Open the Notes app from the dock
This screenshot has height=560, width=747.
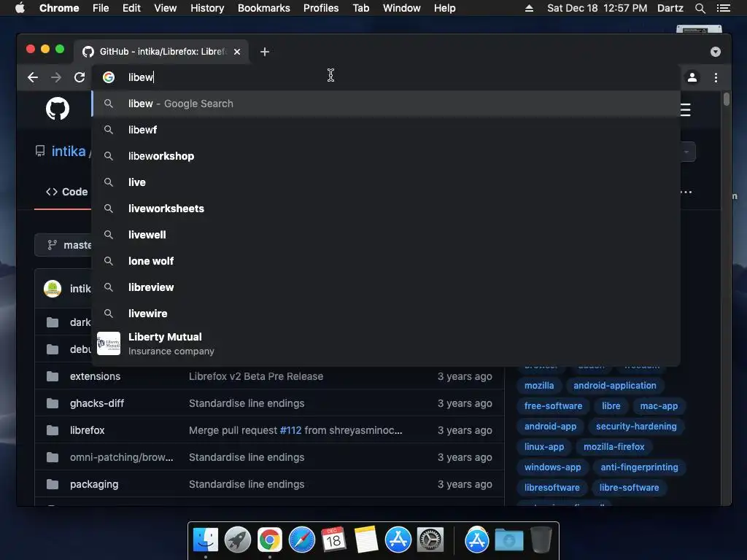tap(366, 540)
